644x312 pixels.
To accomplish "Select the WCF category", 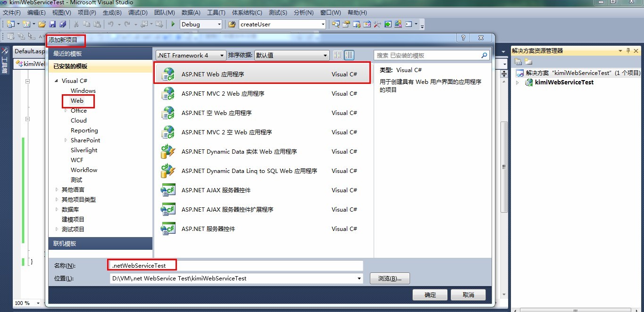I will coord(77,160).
